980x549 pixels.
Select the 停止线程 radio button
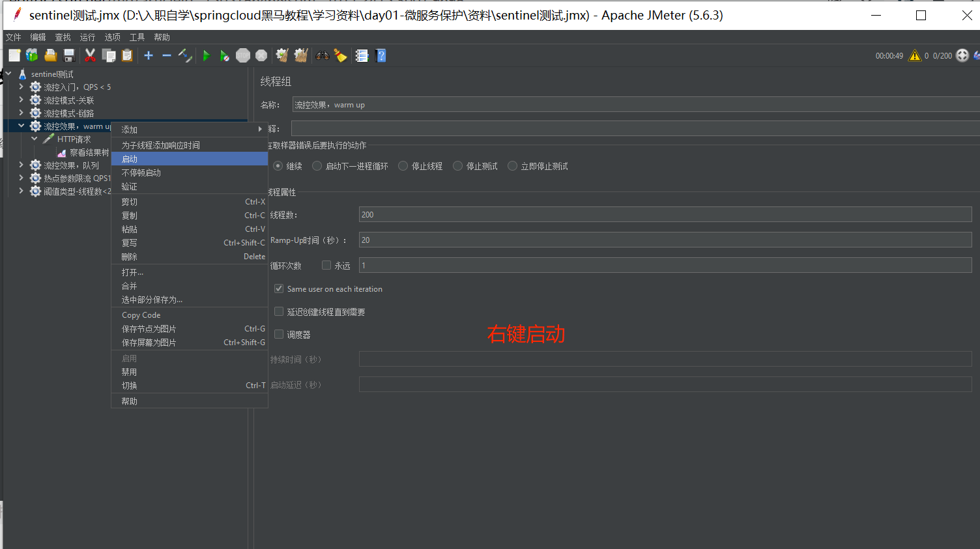click(x=403, y=166)
